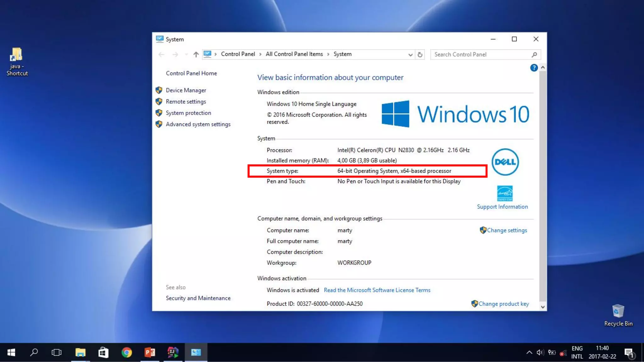The height and width of the screenshot is (362, 644).
Task: Open Device Manager link
Action: click(x=186, y=90)
